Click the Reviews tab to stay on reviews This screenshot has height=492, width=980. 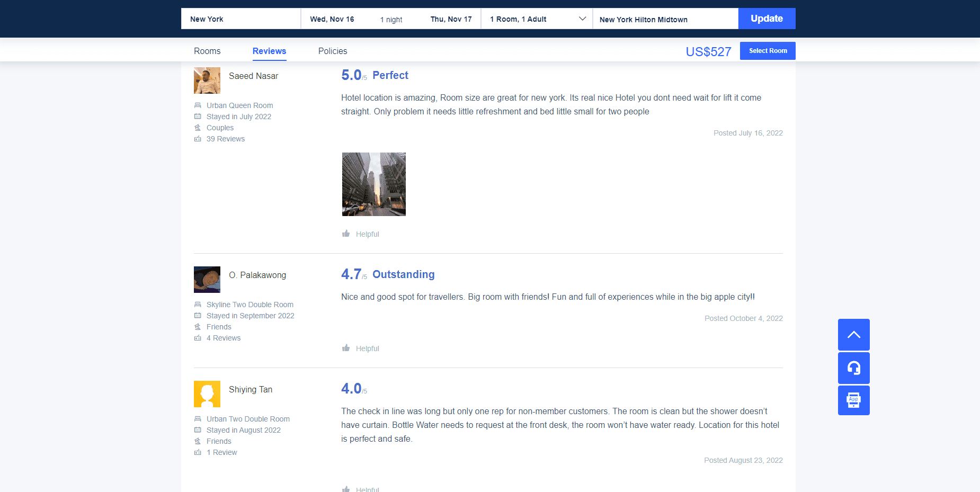269,51
